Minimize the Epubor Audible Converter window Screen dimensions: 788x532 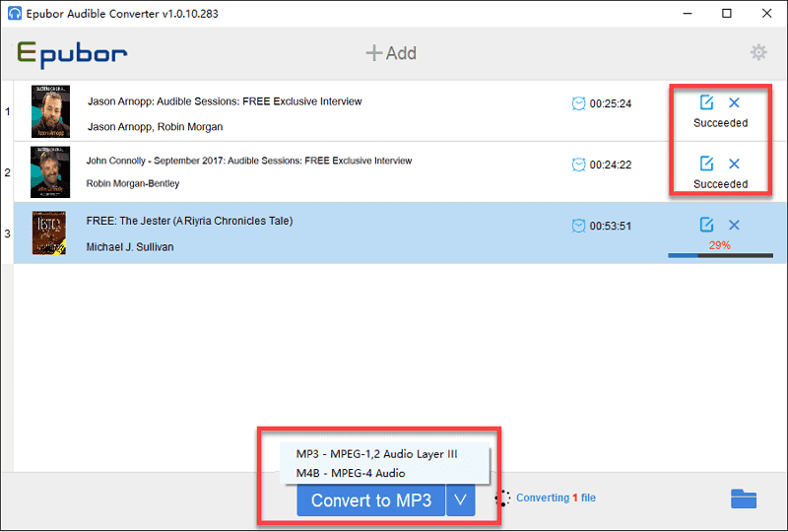(x=688, y=13)
